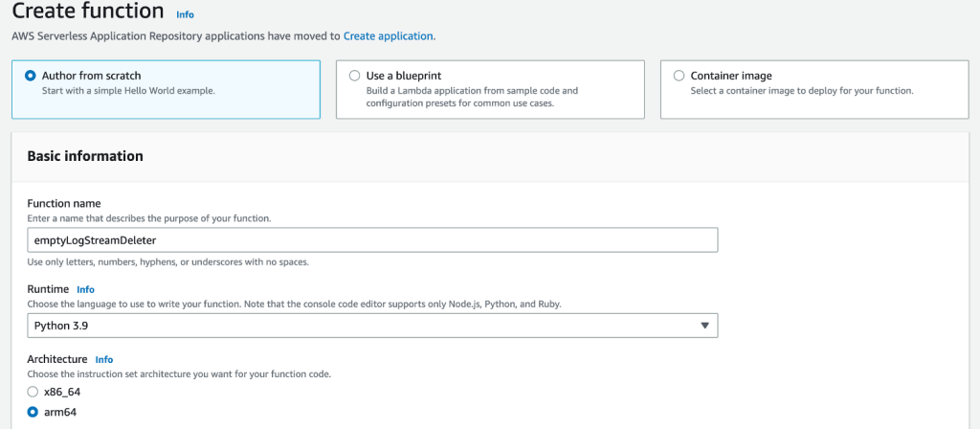Open the Runtime Info link

pos(85,289)
